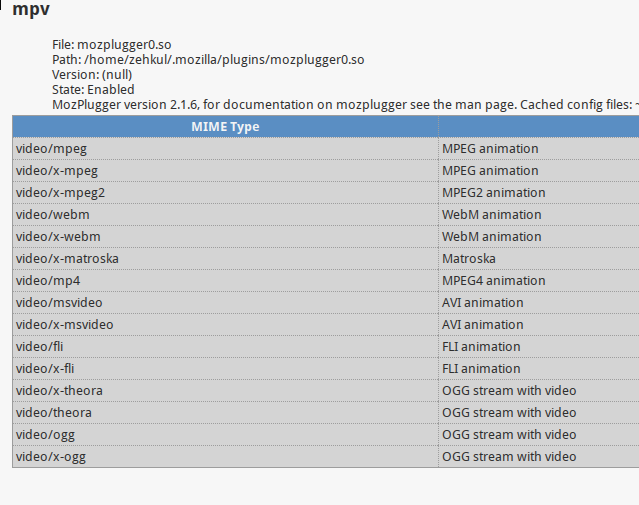Click the mpv plugin heading
The image size is (639, 505).
coord(31,9)
